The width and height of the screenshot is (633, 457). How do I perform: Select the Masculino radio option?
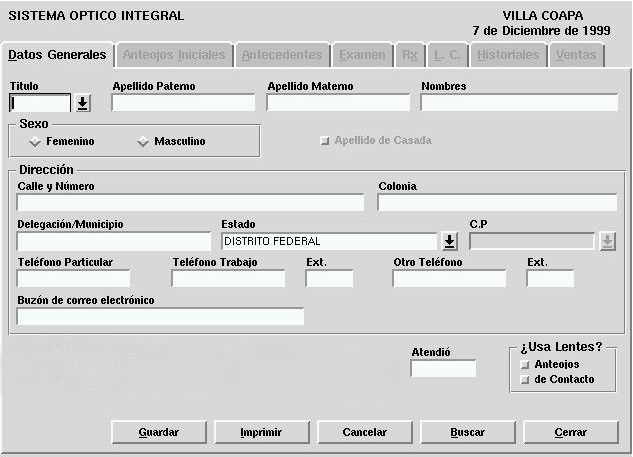coord(143,142)
